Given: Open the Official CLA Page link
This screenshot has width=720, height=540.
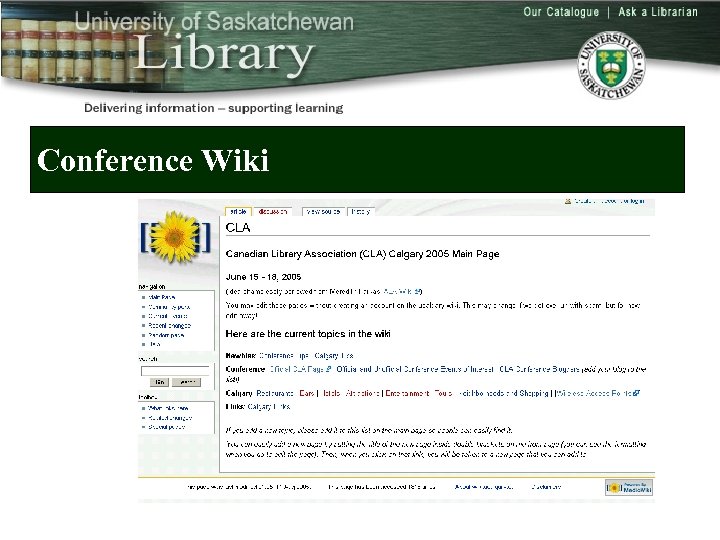Looking at the screenshot, I should point(297,369).
